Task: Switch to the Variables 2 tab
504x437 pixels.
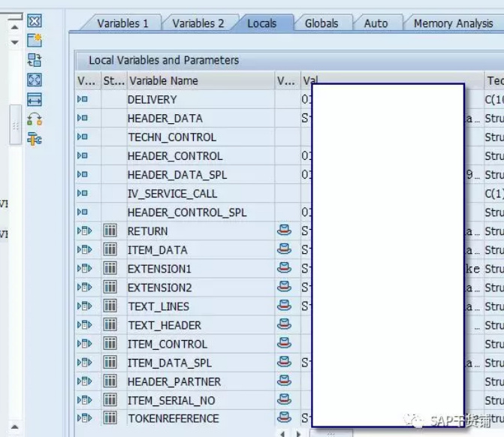Action: click(198, 23)
